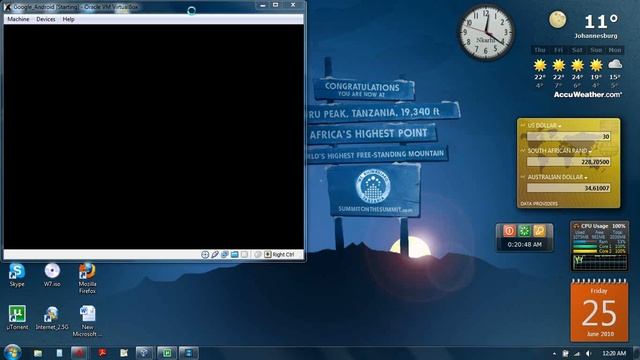Open the Devices menu in VirtualBox
The height and width of the screenshot is (360, 640).
click(x=46, y=19)
